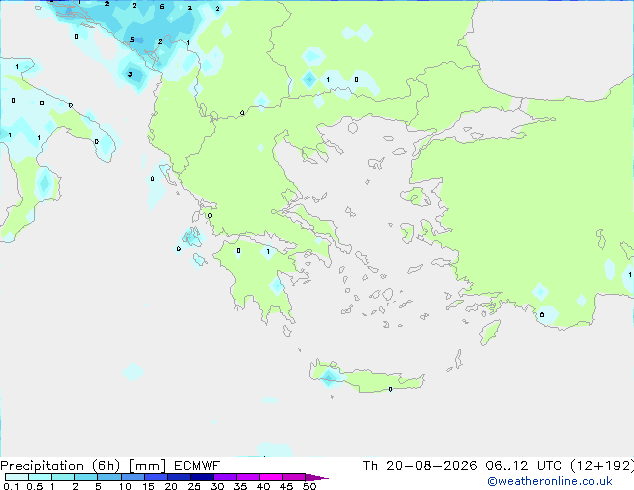This screenshot has width=634, height=490.
Task: Click the 0.5–1 mm legend swatch
Action: pos(40,477)
